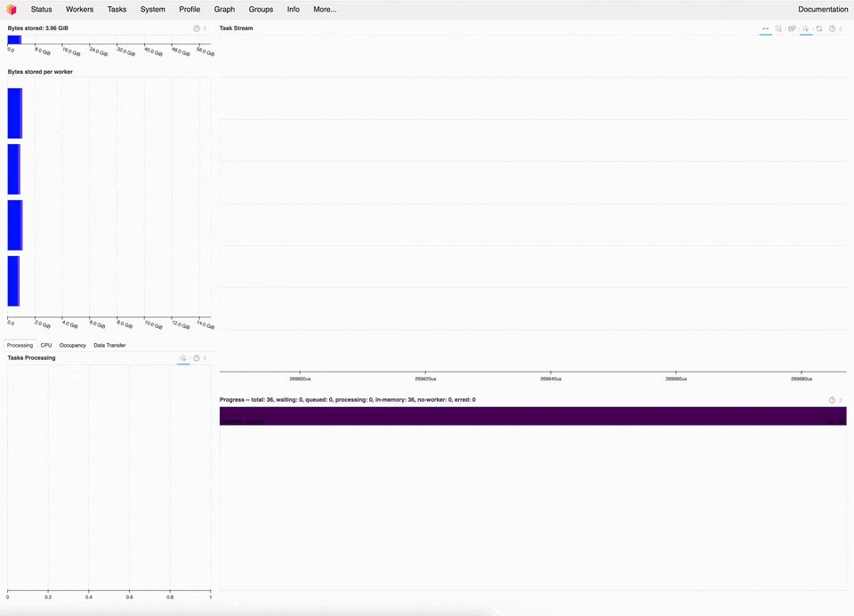Click the help icon in Tasks Processing toolbar

click(197, 358)
